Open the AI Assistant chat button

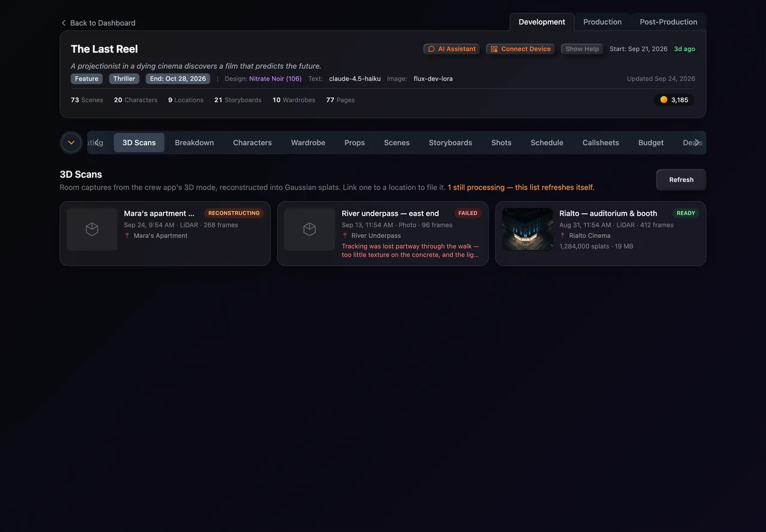point(452,49)
